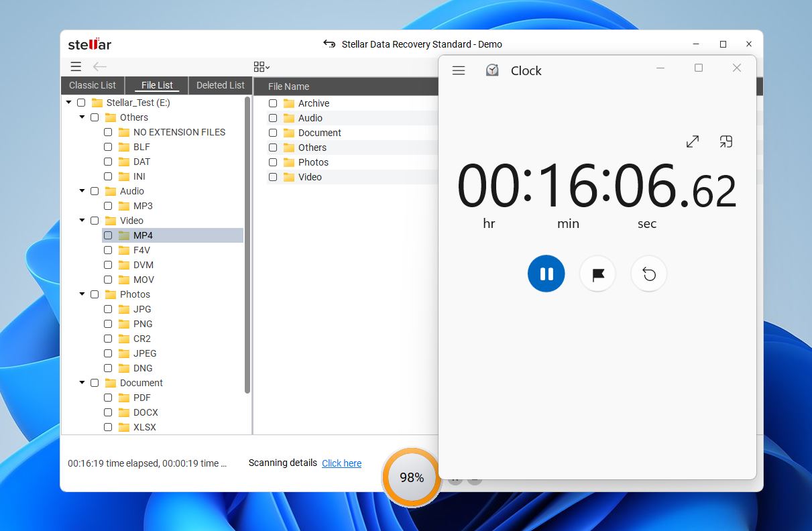Click the Stellar_Test (E:) drive folder icon
Image resolution: width=812 pixels, height=531 pixels.
click(97, 103)
